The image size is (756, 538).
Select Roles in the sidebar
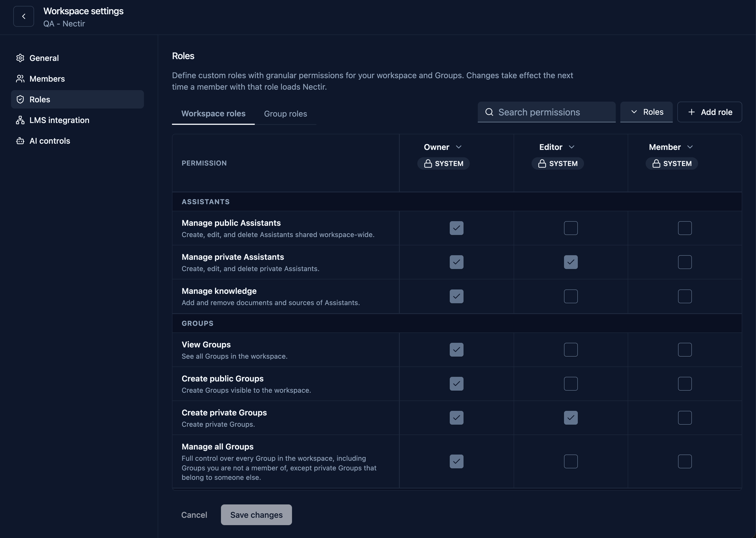click(x=77, y=99)
